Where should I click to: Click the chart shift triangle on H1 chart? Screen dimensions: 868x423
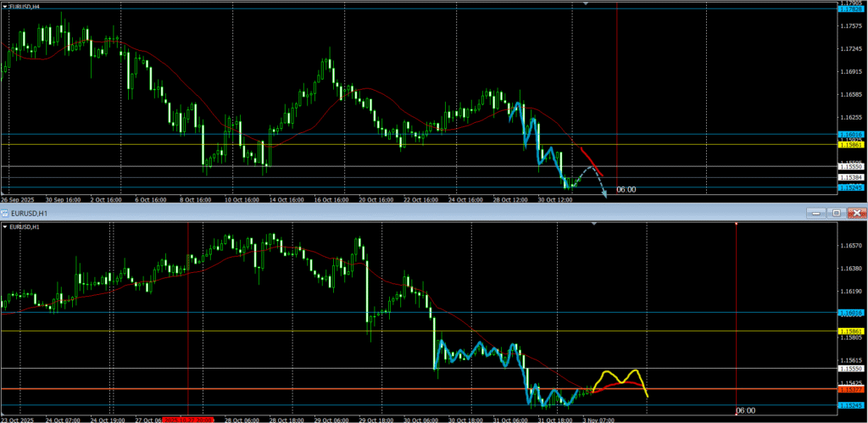pyautogui.click(x=594, y=224)
